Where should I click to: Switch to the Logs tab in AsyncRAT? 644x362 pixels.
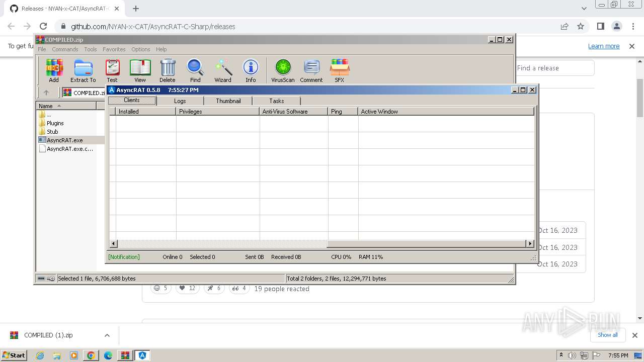180,101
